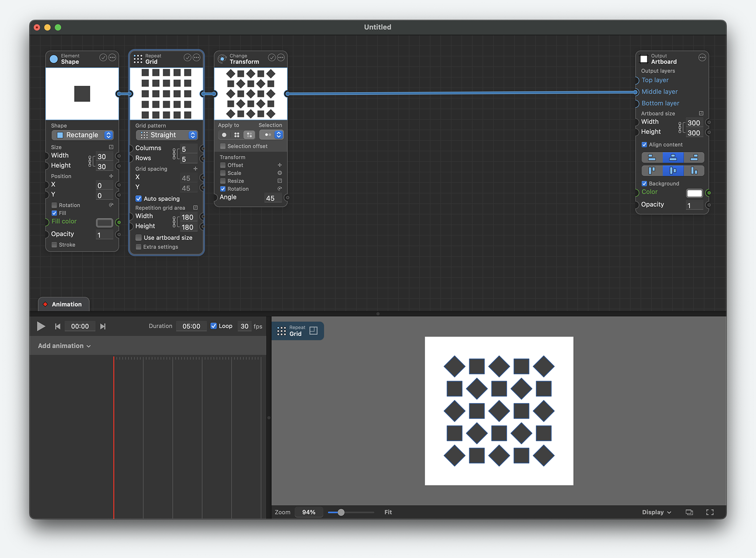The image size is (756, 558).
Task: Uncheck the Loop checkbox
Action: [214, 326]
